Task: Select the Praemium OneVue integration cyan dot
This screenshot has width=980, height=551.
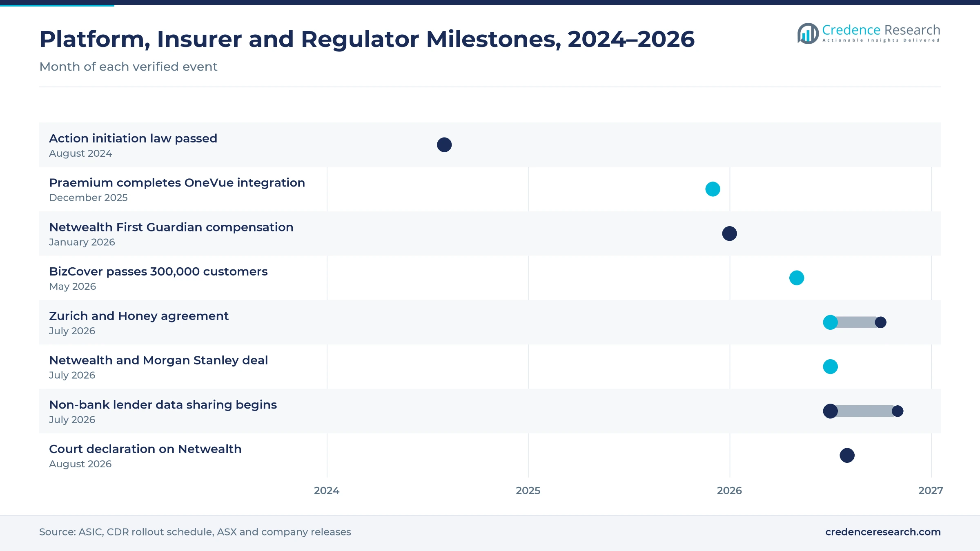Action: click(713, 189)
